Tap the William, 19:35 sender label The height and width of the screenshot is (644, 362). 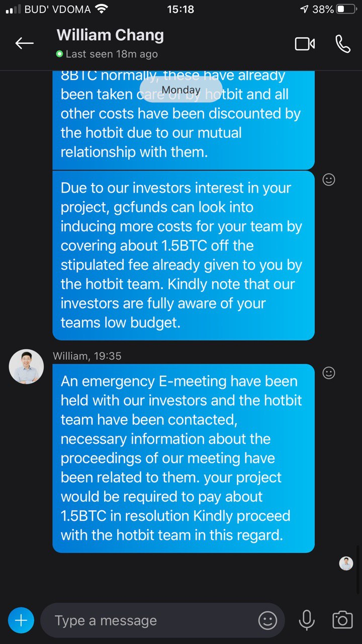(x=87, y=356)
